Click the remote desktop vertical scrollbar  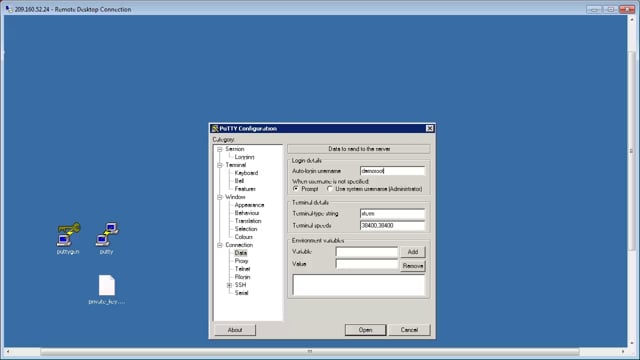point(631,151)
